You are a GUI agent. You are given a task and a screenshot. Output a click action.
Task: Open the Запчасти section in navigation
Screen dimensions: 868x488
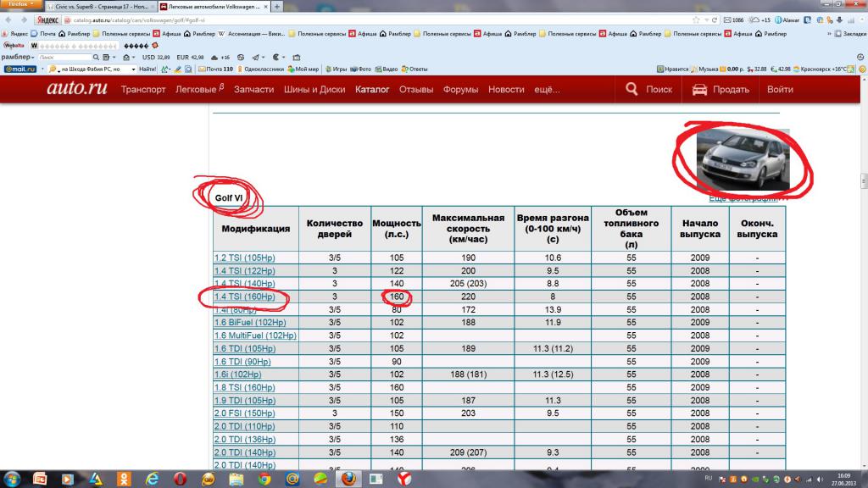click(x=253, y=90)
